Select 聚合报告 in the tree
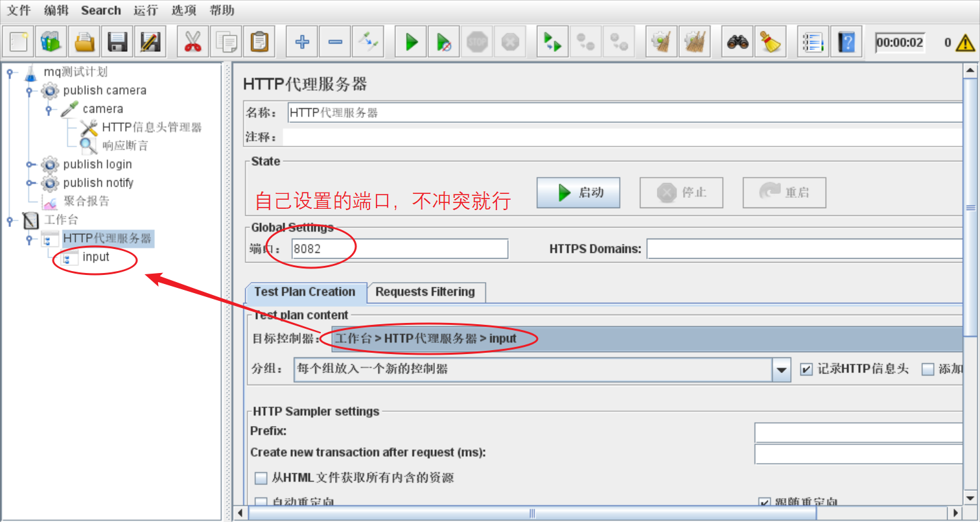The height and width of the screenshot is (522, 980). 87,202
